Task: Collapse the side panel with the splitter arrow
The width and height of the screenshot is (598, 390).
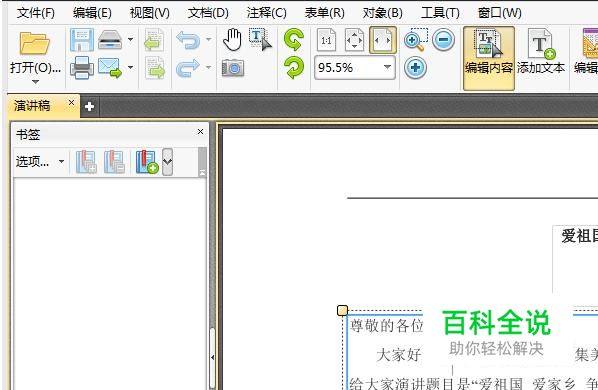Action: tap(212, 358)
